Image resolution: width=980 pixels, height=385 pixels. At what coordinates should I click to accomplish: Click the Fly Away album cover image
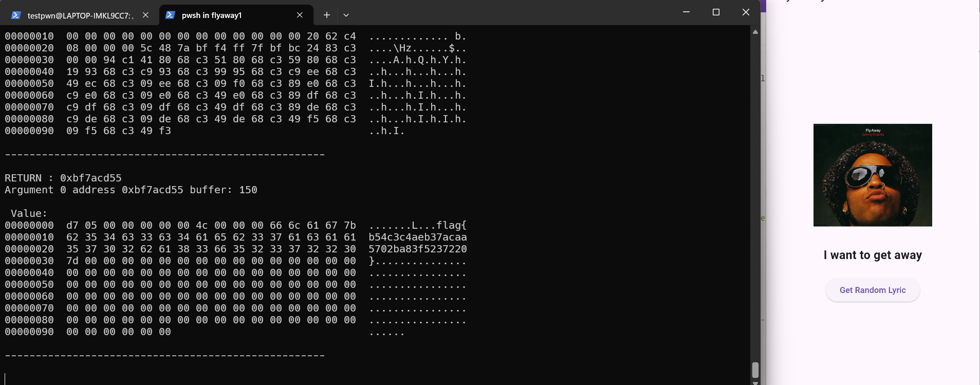873,175
